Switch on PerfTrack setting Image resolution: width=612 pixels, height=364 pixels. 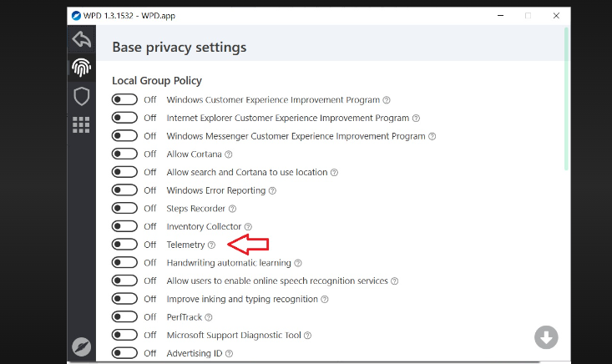124,317
